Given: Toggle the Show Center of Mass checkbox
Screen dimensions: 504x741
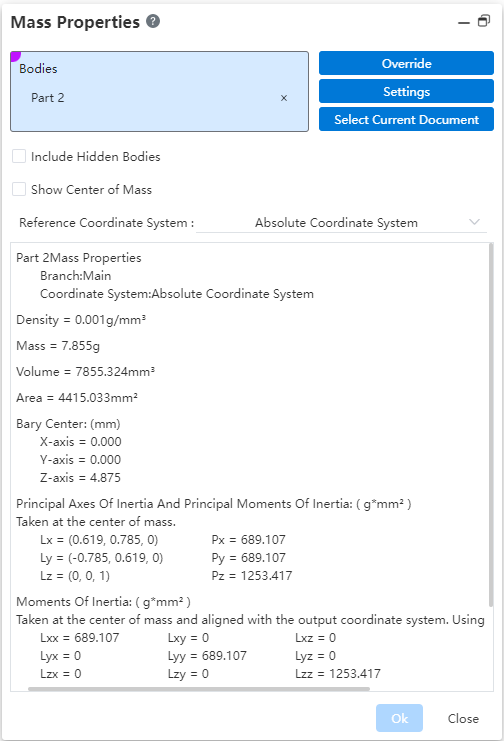Looking at the screenshot, I should pyautogui.click(x=19, y=190).
